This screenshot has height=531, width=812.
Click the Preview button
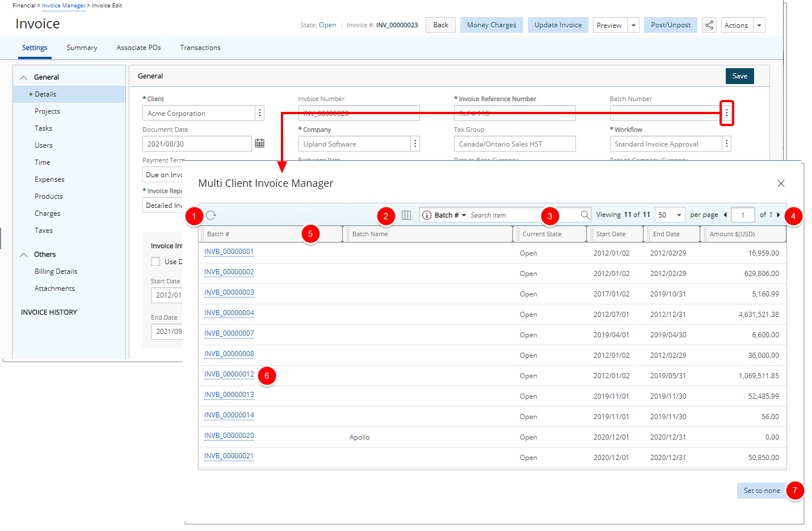coord(609,25)
